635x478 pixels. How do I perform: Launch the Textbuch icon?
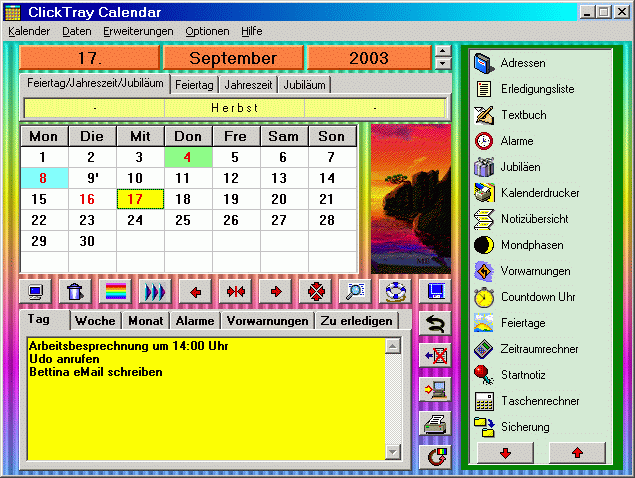[484, 115]
